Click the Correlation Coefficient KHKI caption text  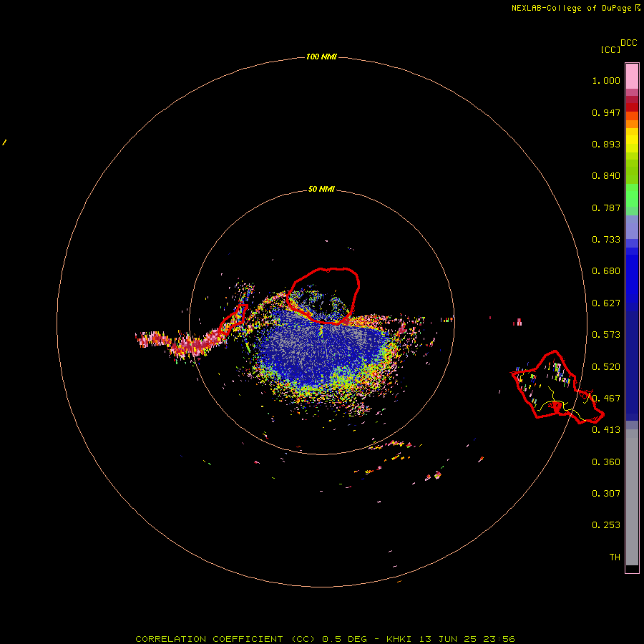click(325, 639)
